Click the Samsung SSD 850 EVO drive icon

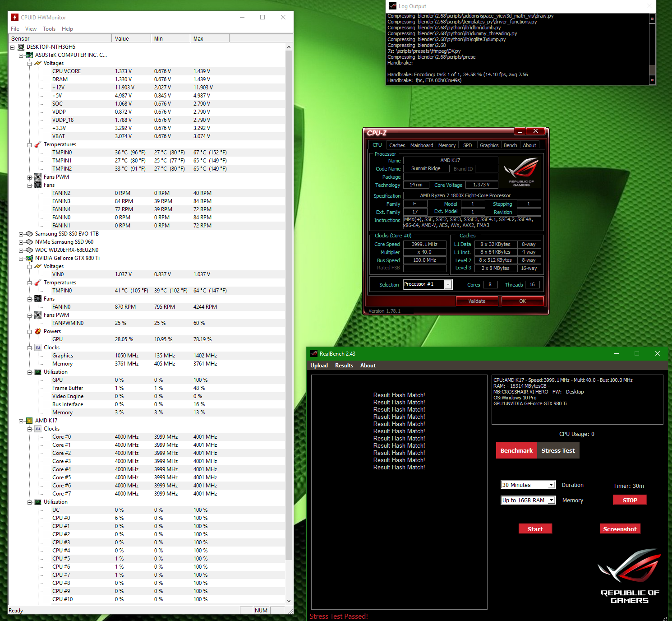tap(29, 234)
